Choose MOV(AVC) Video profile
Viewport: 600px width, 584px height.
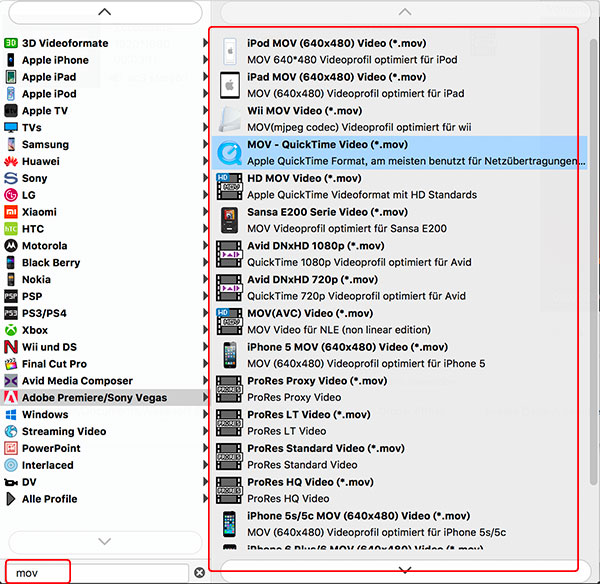[399, 321]
